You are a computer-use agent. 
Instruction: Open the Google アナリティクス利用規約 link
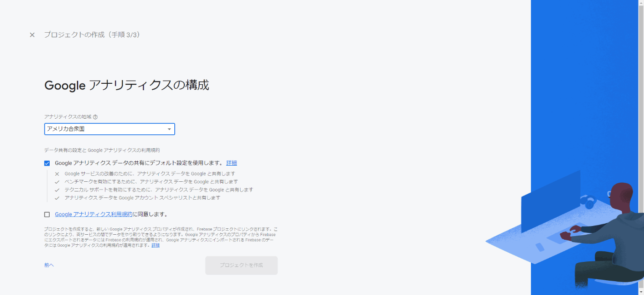[93, 214]
